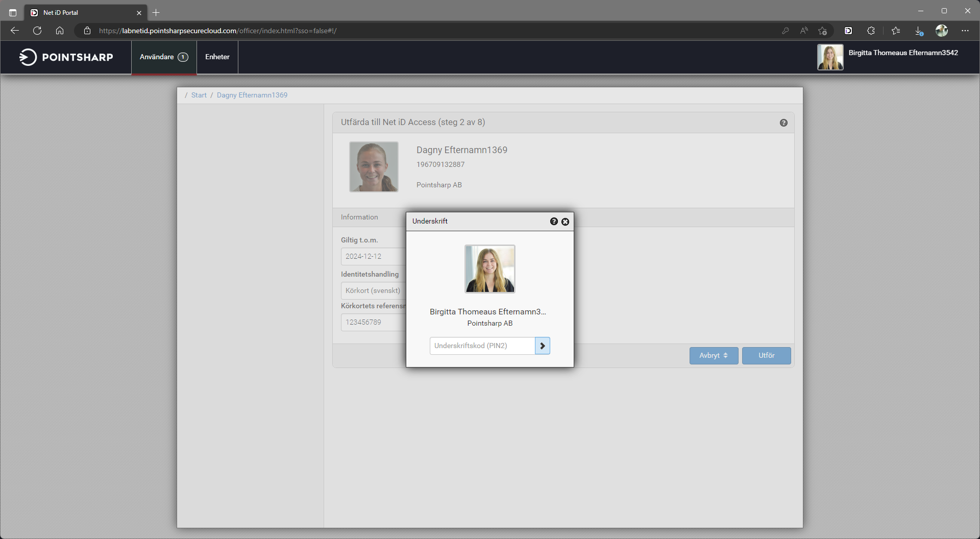Viewport: 980px width, 539px height.
Task: Select the Net iD Portal browser tab
Action: pyautogui.click(x=86, y=12)
